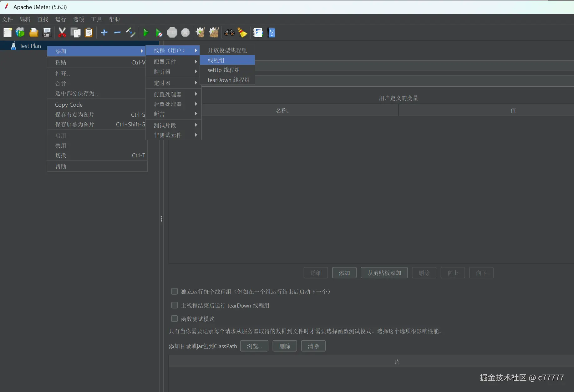Expand the 后置处理器 submenu
Screen dimensions: 574x392
click(x=173, y=104)
